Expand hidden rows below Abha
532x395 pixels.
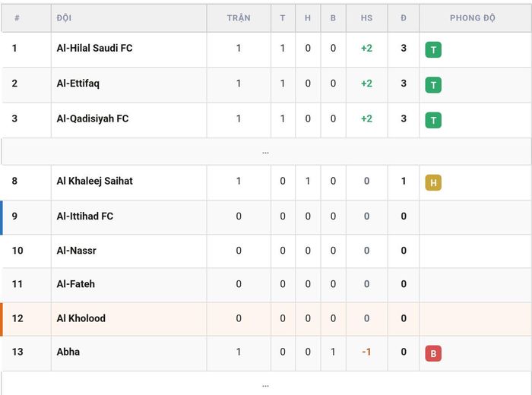pos(266,385)
